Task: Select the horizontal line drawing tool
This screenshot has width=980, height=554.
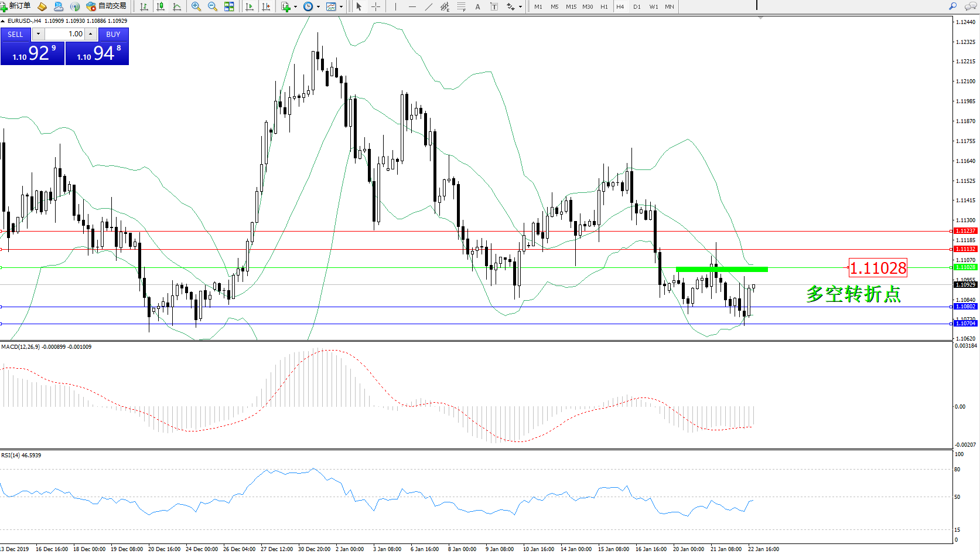Action: tap(412, 6)
